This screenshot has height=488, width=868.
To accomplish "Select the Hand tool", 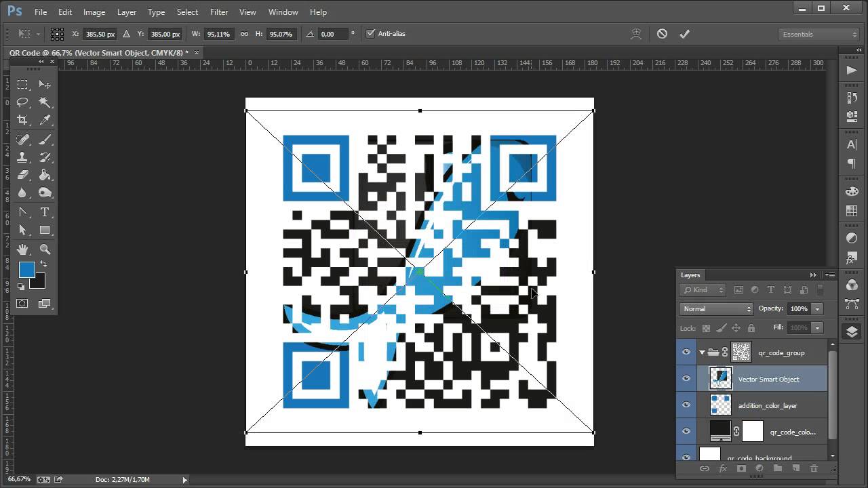I will pyautogui.click(x=22, y=249).
